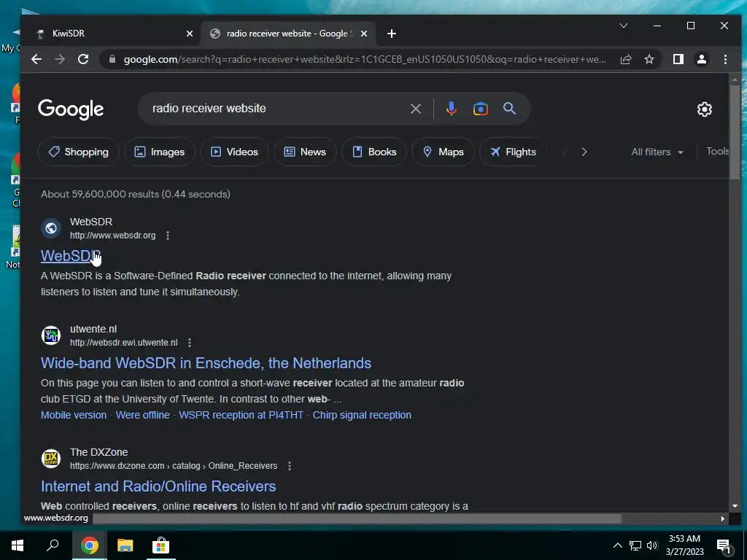Click The DXZone site favicon
The image size is (747, 560).
(51, 459)
